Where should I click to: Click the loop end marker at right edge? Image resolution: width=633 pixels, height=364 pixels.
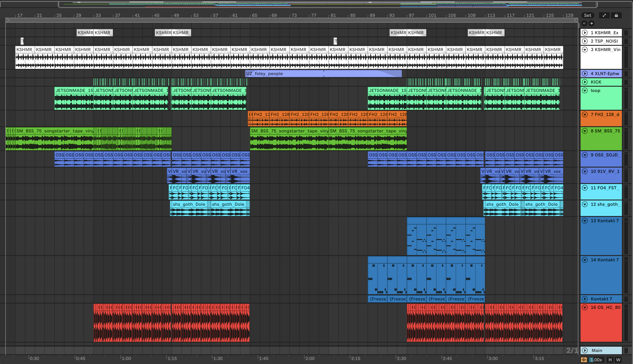[576, 20]
